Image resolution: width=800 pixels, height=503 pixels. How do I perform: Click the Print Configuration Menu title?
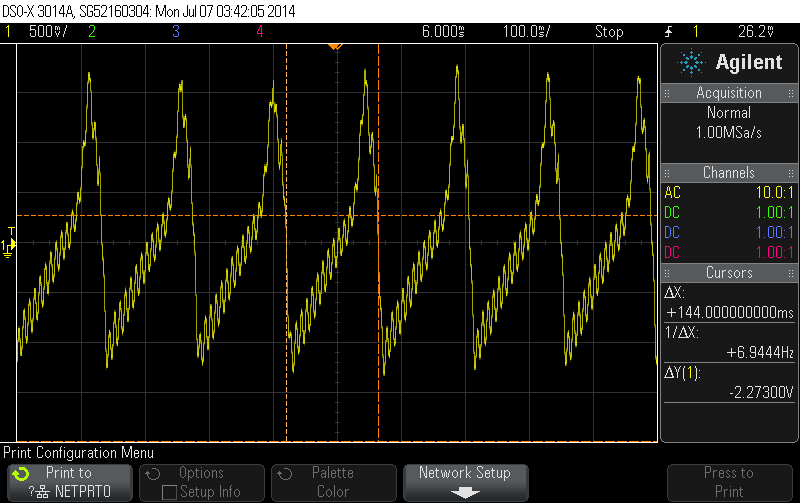click(x=79, y=452)
